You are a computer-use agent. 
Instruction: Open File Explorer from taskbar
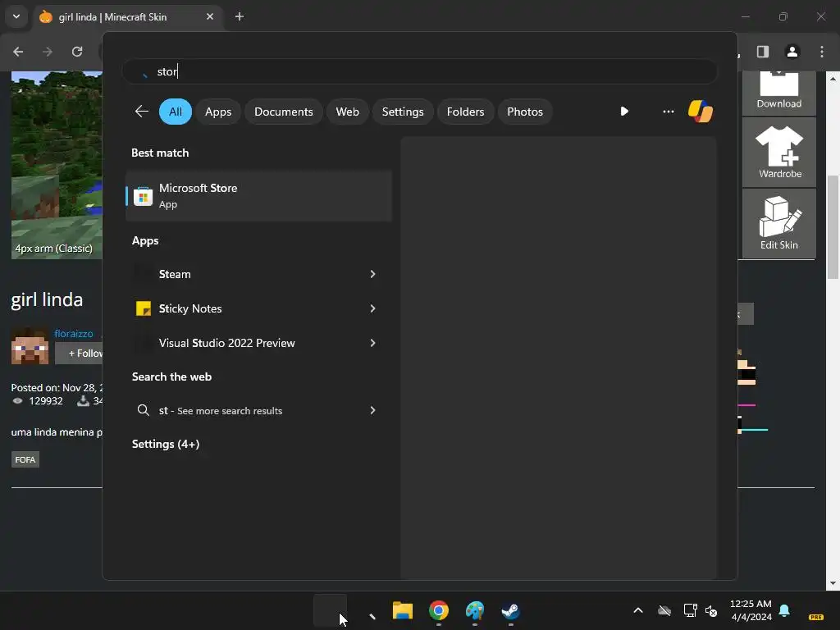point(402,610)
